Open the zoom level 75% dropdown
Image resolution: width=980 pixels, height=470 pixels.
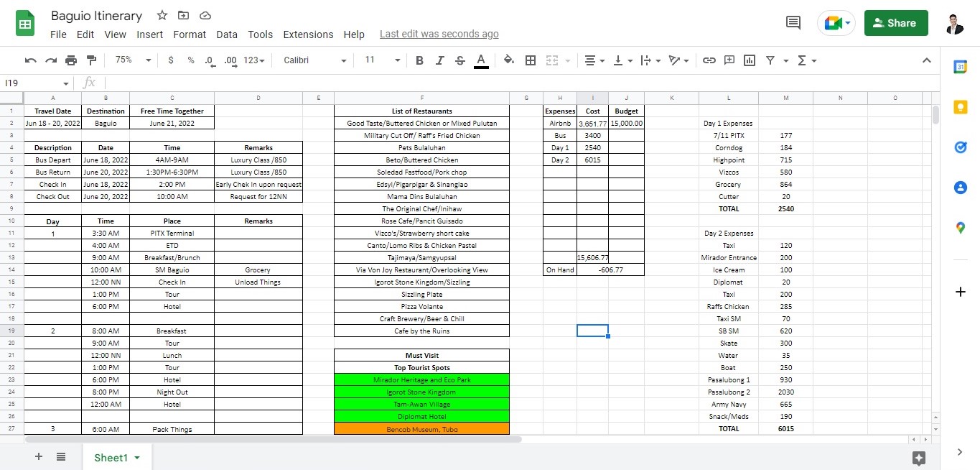pyautogui.click(x=134, y=60)
